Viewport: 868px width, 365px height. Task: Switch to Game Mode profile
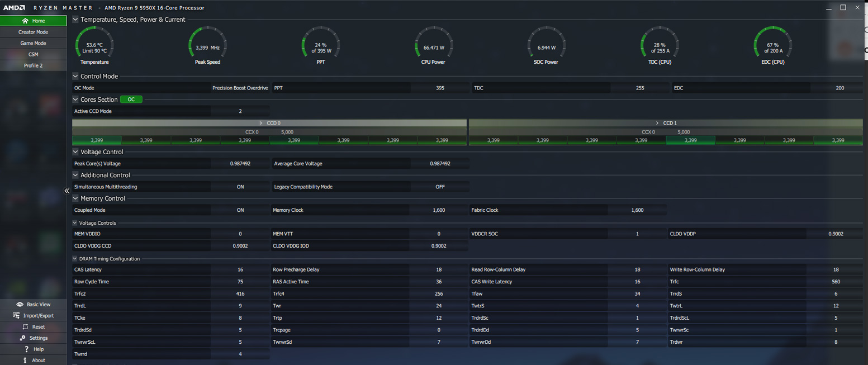click(34, 43)
